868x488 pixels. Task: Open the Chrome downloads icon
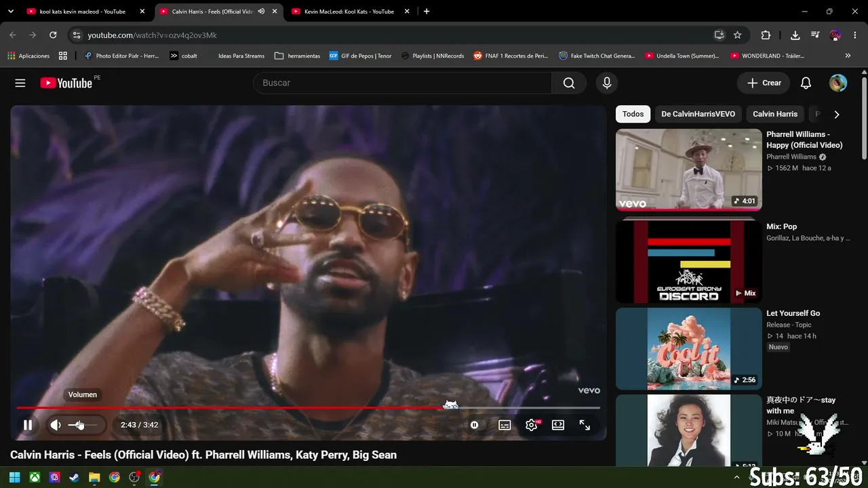click(795, 35)
